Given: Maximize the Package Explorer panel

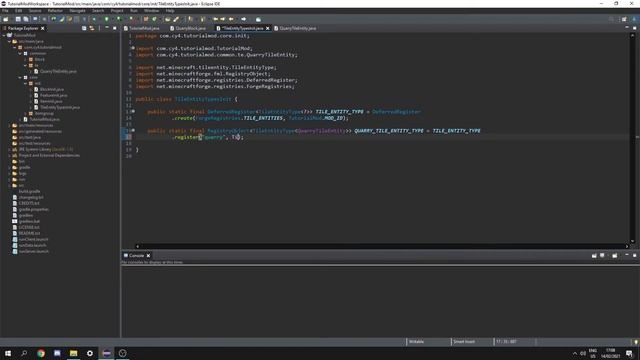Looking at the screenshot, I should coord(115,28).
